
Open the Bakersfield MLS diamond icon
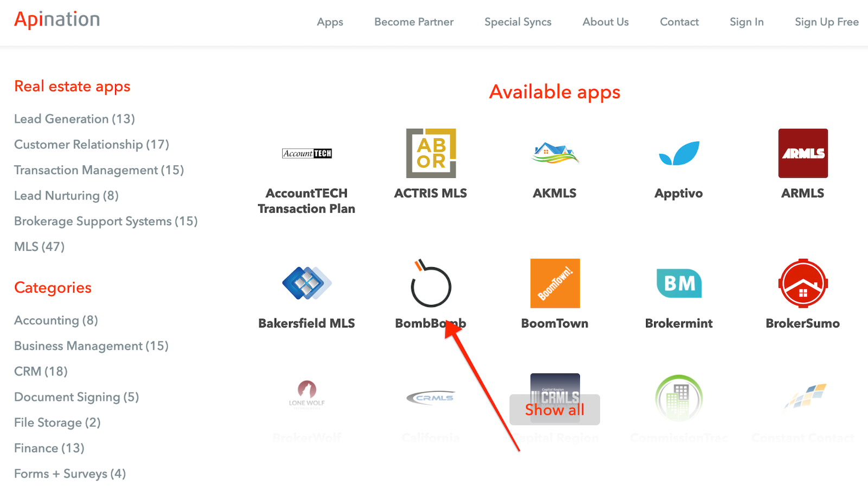coord(307,283)
